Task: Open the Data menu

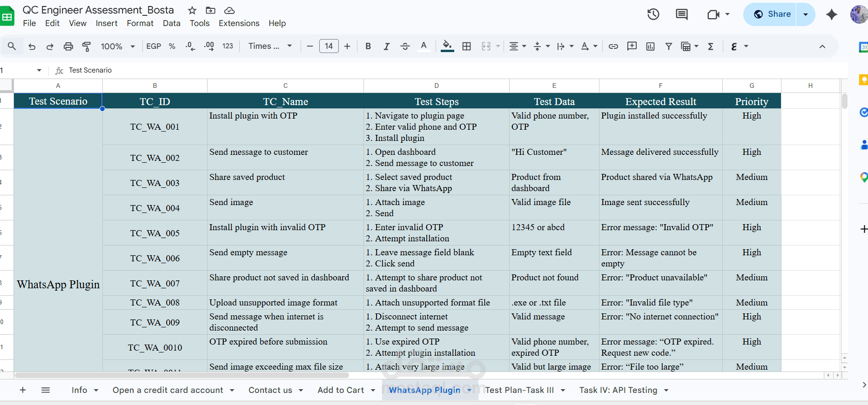Action: coord(171,23)
